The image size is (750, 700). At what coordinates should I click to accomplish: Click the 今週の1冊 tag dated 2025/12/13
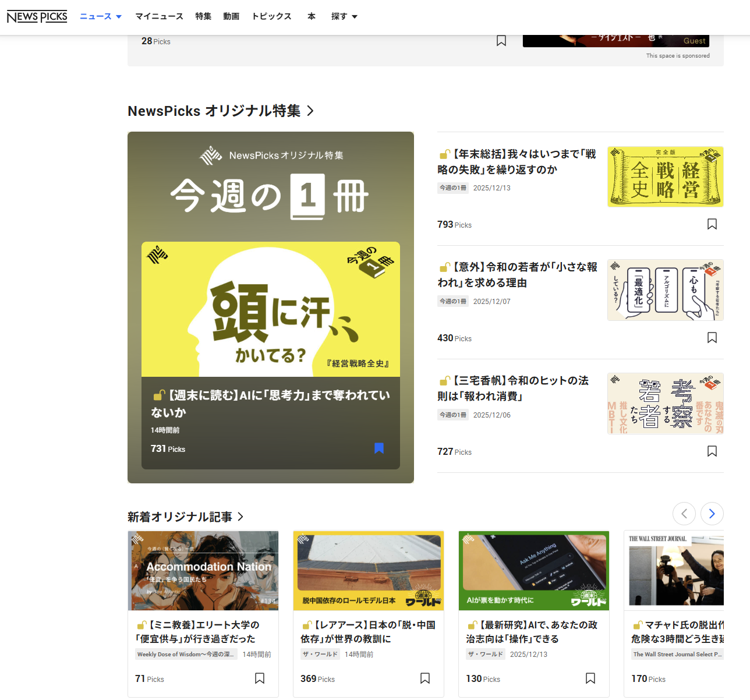[453, 188]
